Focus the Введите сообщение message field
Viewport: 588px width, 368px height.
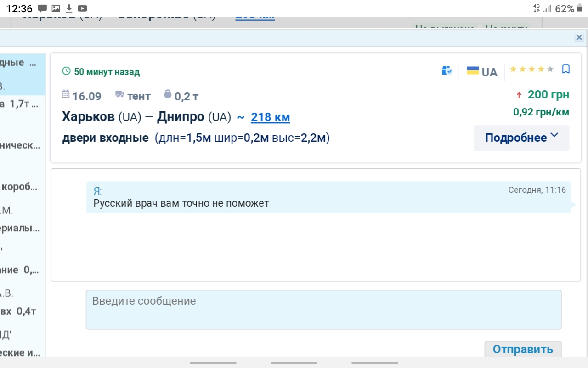click(323, 310)
